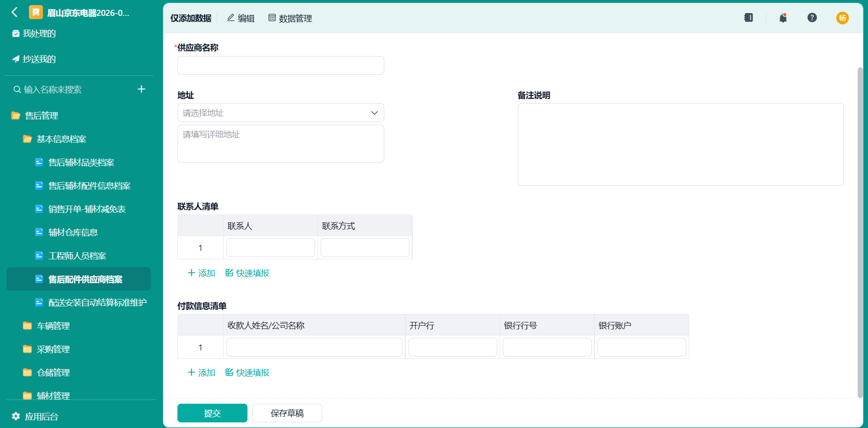Click the 备注说明 text area
The width and height of the screenshot is (868, 428).
pyautogui.click(x=680, y=144)
